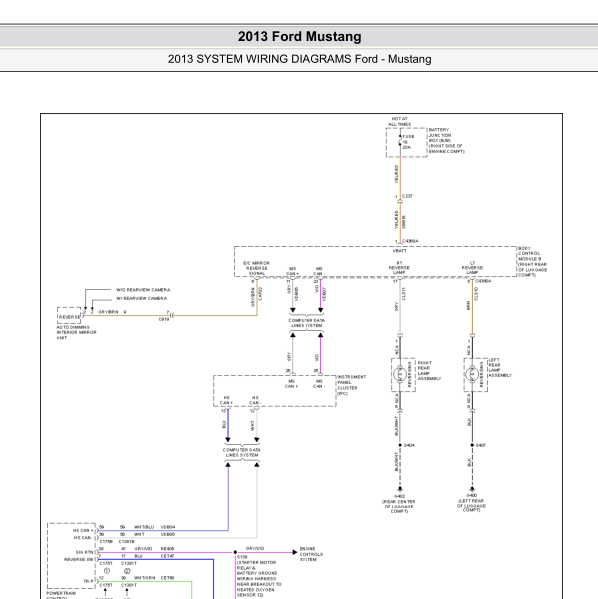Screen dimensions: 598x599
Task: Click the 'LEFT REAR LAMP ASSEMBLY' label
Action: [x=500, y=367]
